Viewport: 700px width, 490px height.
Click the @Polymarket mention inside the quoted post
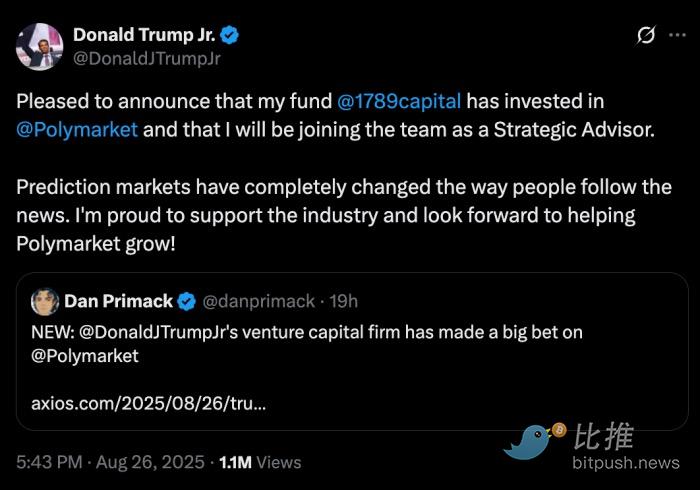[x=85, y=355]
